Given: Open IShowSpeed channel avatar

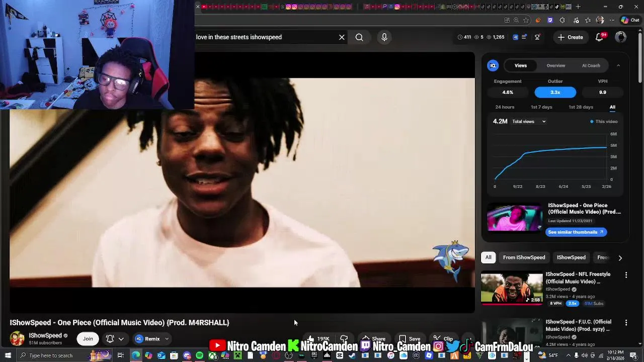Looking at the screenshot, I should (x=17, y=339).
